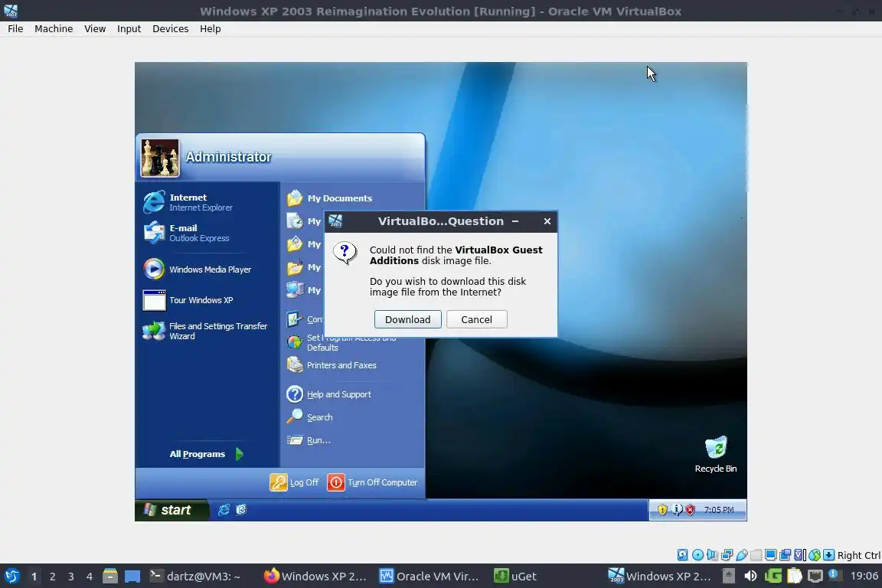Click Internet Explorer quick launch icon

click(224, 510)
